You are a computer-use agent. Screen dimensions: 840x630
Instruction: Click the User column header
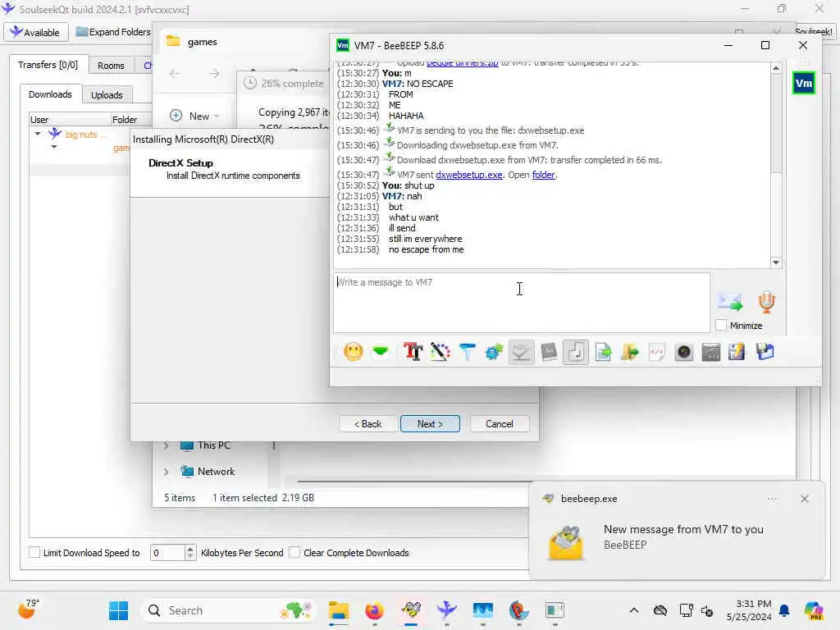[70, 120]
